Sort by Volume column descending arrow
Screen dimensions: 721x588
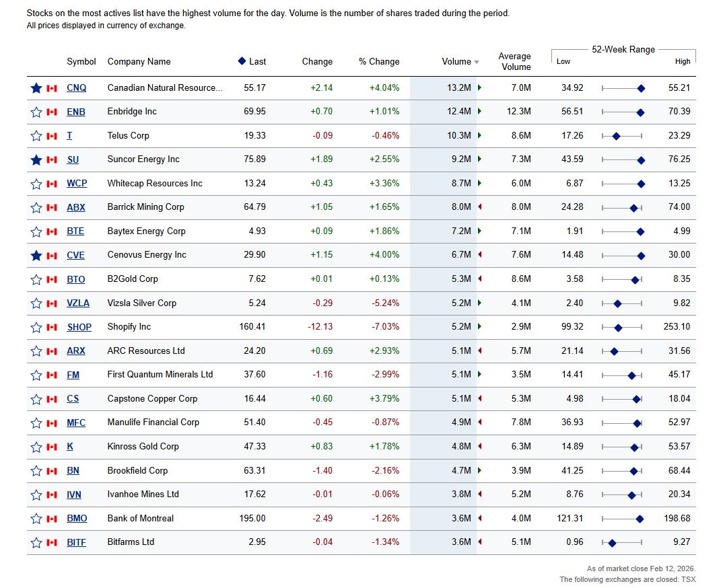coord(477,62)
